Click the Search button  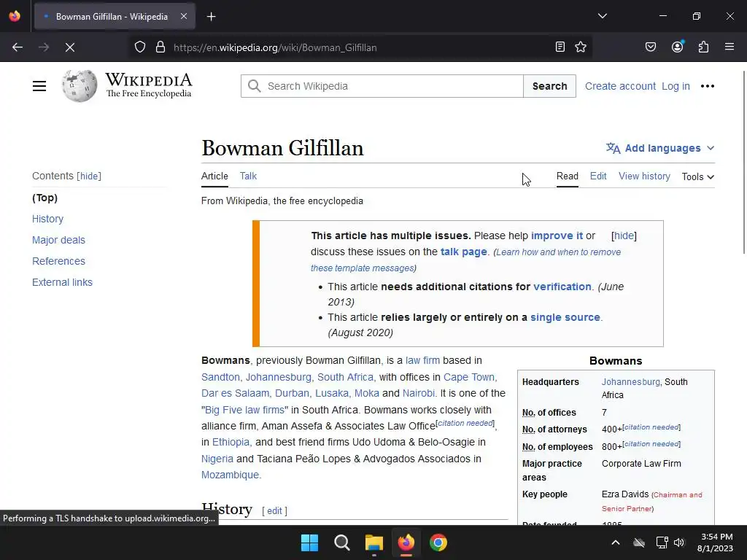(x=550, y=86)
